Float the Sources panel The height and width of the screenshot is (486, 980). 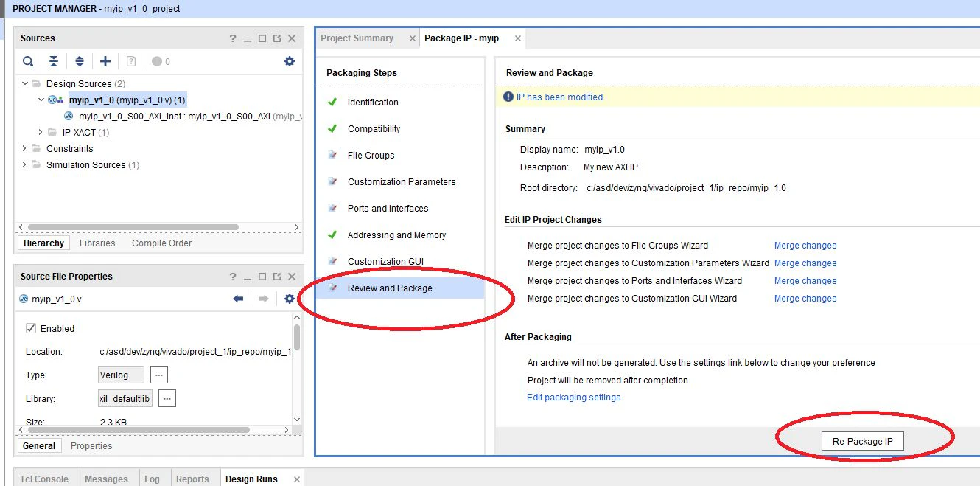click(277, 38)
